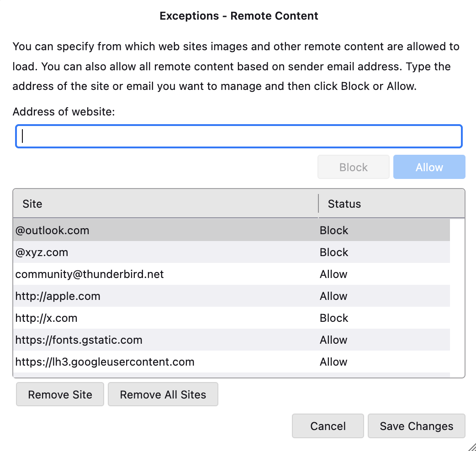
Task: Sort by the Site column header
Action: (164, 204)
